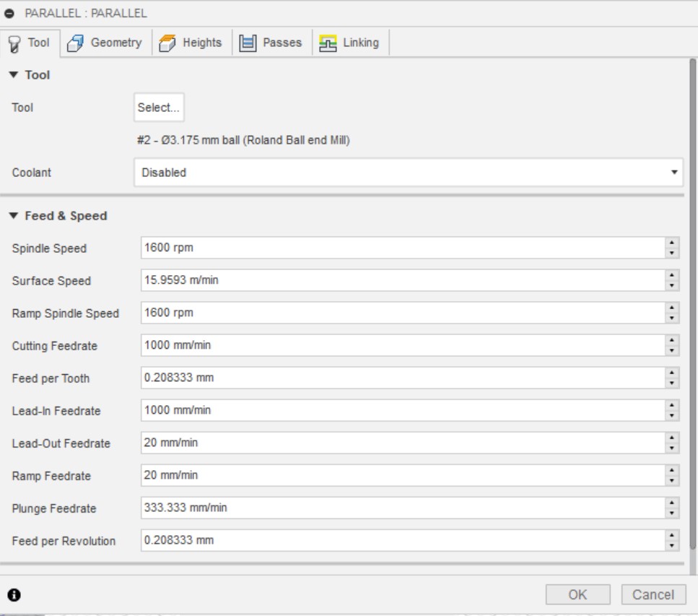Increase Feed per Revolution up arrow

[x=672, y=535]
